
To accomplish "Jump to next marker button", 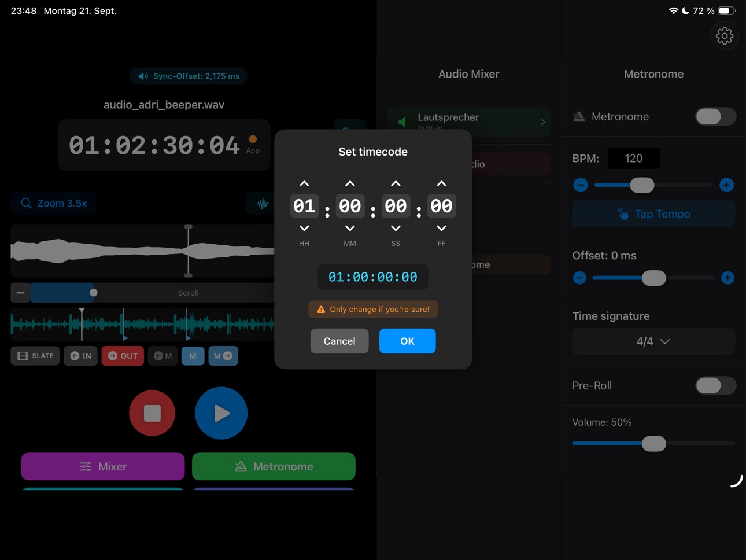I will [223, 356].
